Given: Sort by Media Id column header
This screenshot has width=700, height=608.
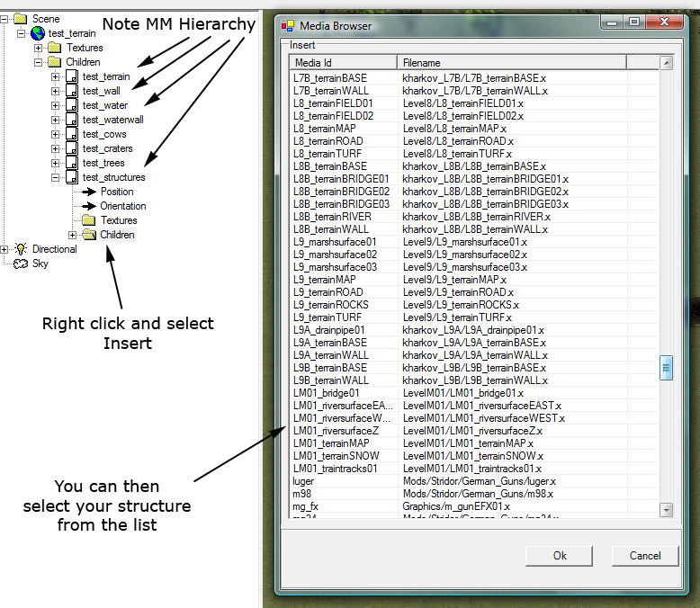Looking at the screenshot, I should pyautogui.click(x=343, y=63).
